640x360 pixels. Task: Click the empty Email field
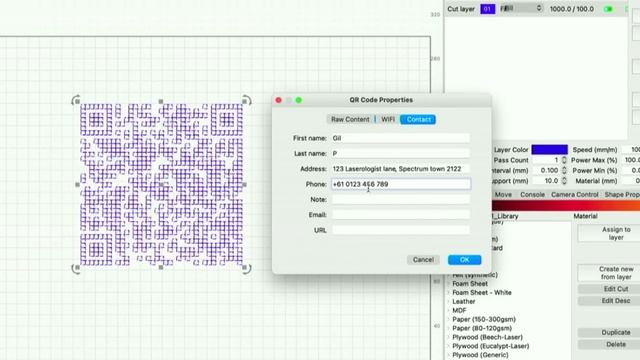400,215
